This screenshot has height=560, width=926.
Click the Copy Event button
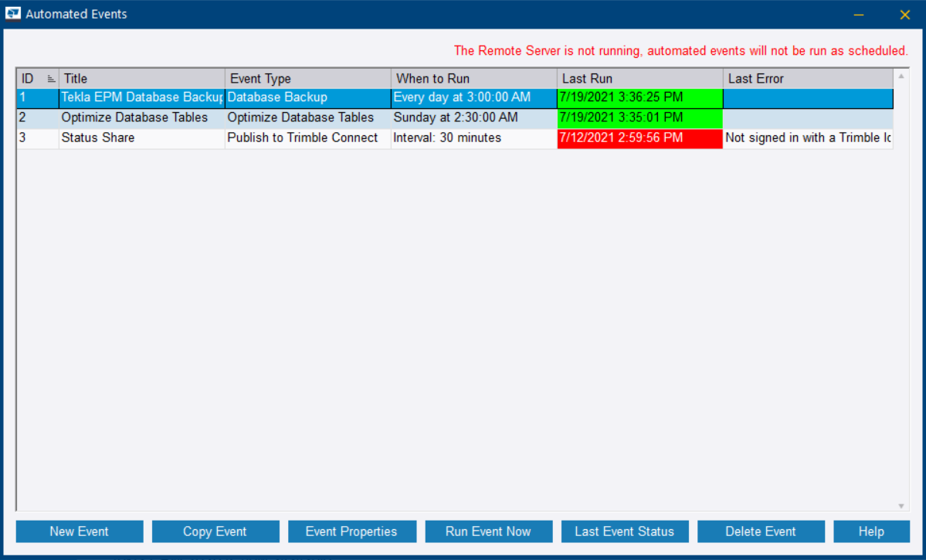(215, 531)
